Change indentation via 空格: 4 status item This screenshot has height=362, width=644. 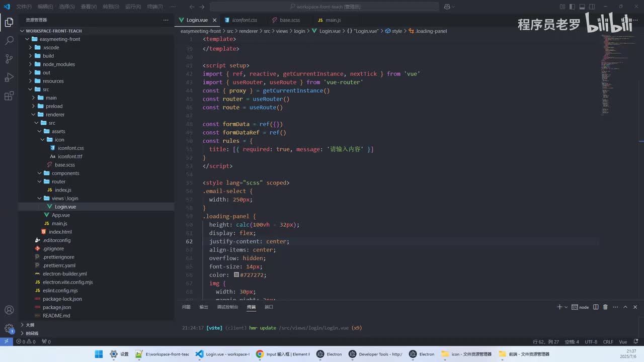click(572, 342)
